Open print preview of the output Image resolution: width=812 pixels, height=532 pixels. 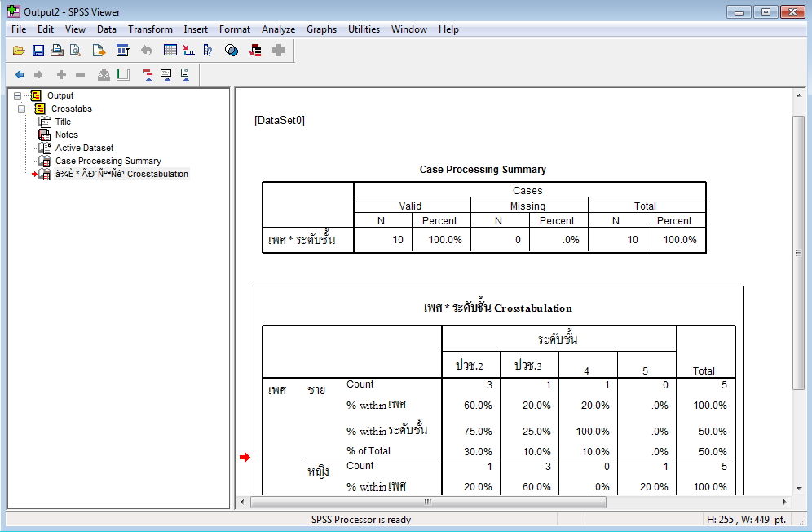click(74, 49)
